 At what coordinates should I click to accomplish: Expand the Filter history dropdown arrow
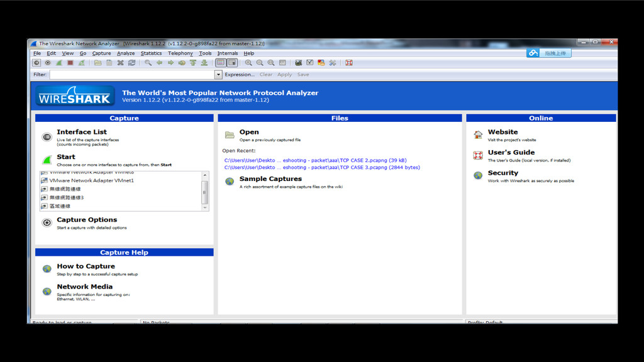point(218,75)
